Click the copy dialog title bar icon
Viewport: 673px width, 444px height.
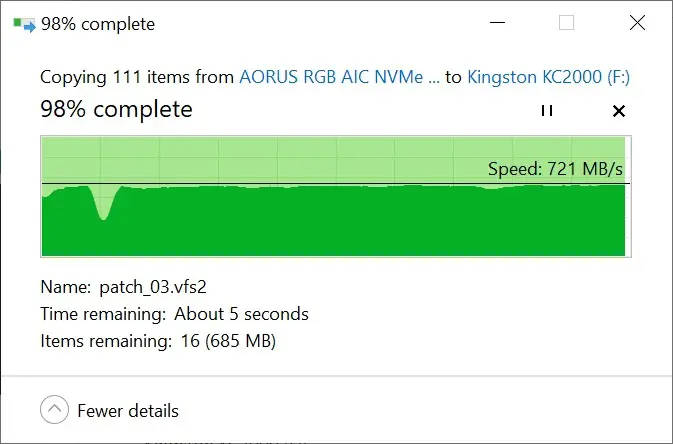click(24, 24)
